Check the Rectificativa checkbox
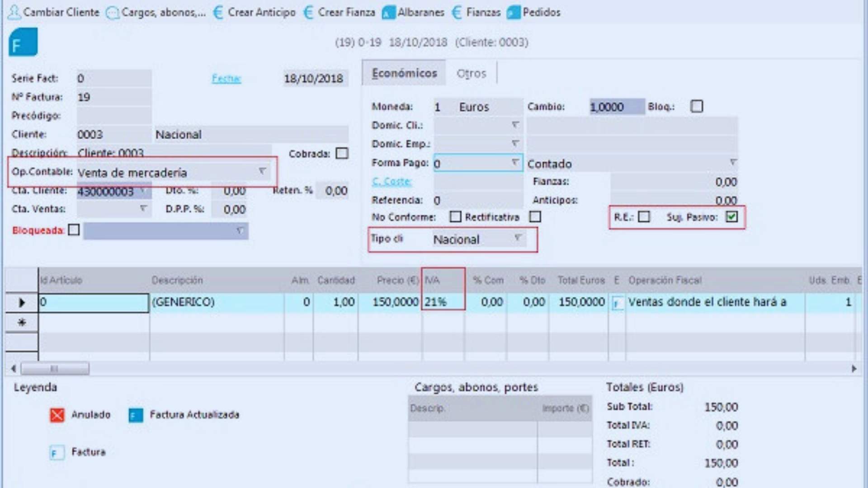The width and height of the screenshot is (868, 488). (x=535, y=217)
